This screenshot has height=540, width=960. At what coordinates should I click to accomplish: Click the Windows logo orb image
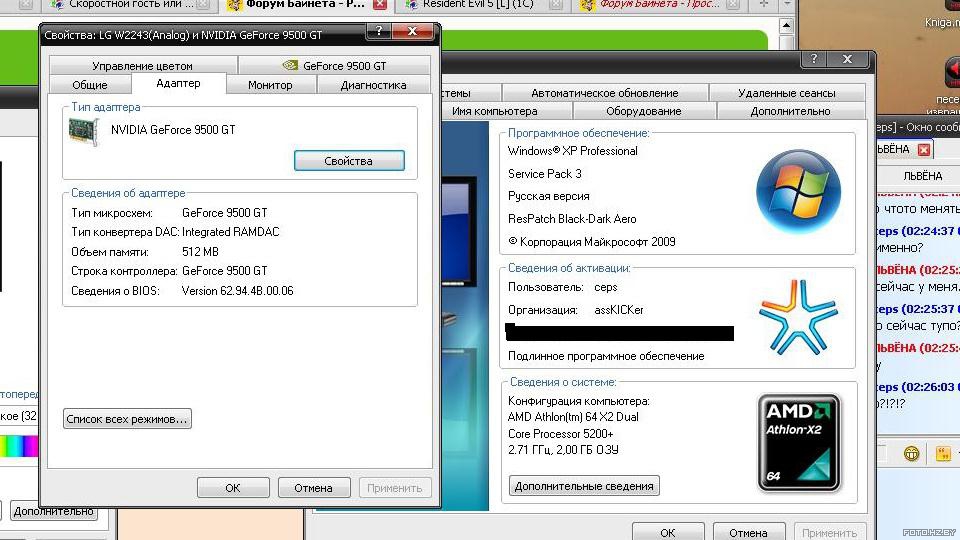(798, 191)
